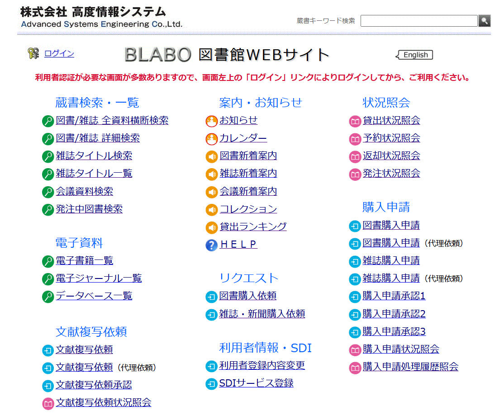Click the magnifier search button beside keyword field
This screenshot has height=420, width=504.
coord(484,21)
